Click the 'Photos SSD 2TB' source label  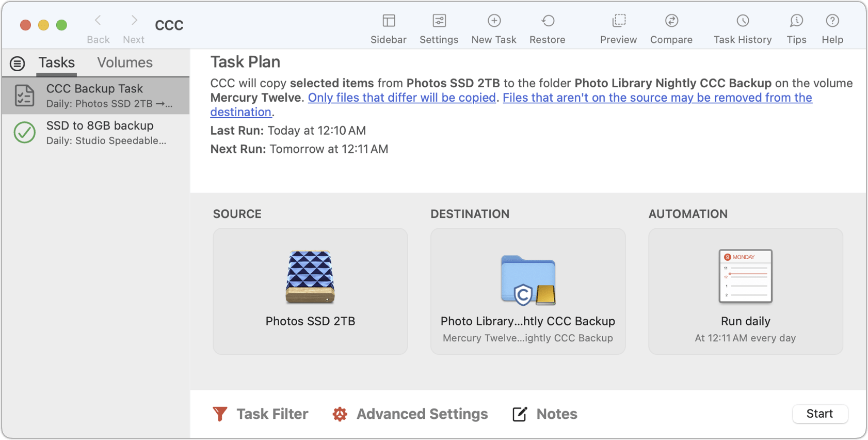coord(310,321)
